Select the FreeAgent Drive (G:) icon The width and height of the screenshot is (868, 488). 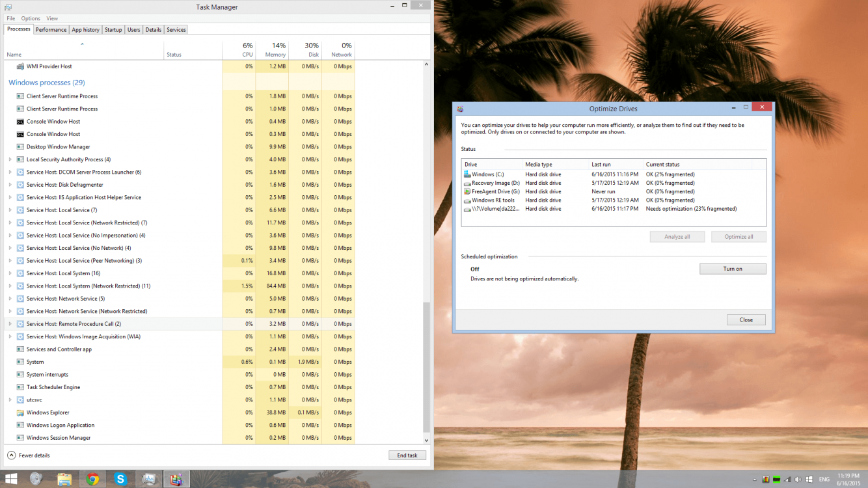pos(467,191)
